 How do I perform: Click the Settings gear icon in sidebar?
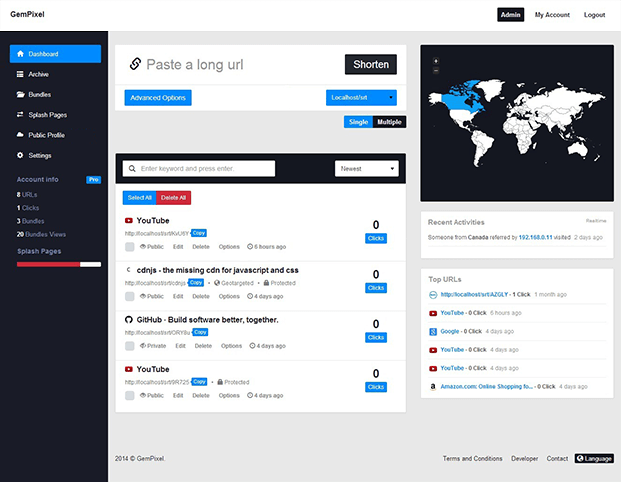click(21, 156)
